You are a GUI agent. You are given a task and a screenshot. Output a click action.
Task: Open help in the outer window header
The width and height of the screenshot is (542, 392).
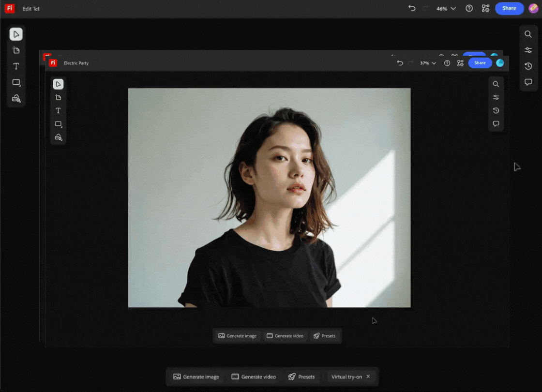tap(469, 8)
